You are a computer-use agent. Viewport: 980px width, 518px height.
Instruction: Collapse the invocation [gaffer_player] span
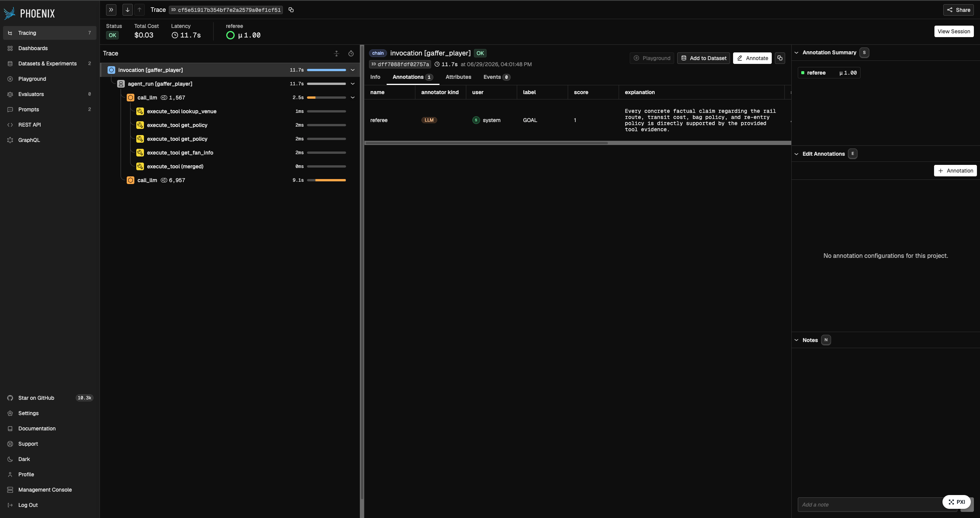click(x=353, y=70)
